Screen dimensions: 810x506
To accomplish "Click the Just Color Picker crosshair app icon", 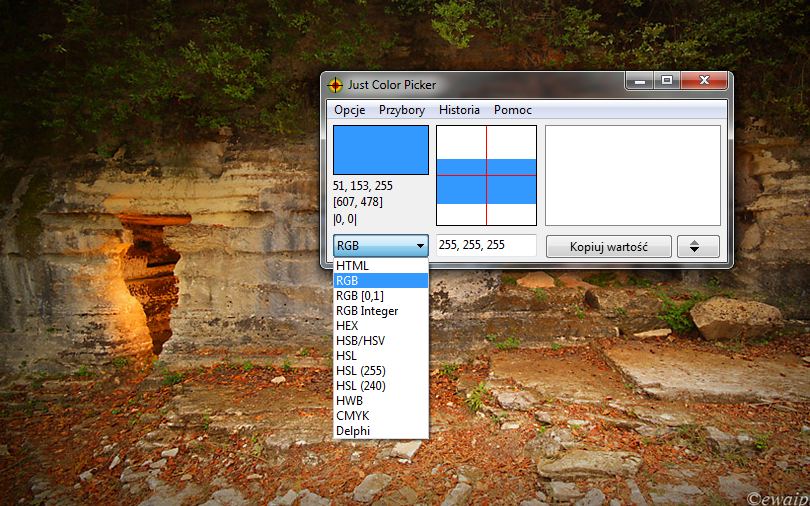I will coord(335,85).
